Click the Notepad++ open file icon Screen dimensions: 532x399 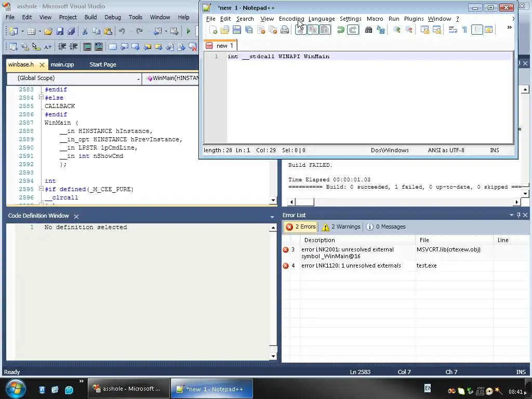point(224,30)
